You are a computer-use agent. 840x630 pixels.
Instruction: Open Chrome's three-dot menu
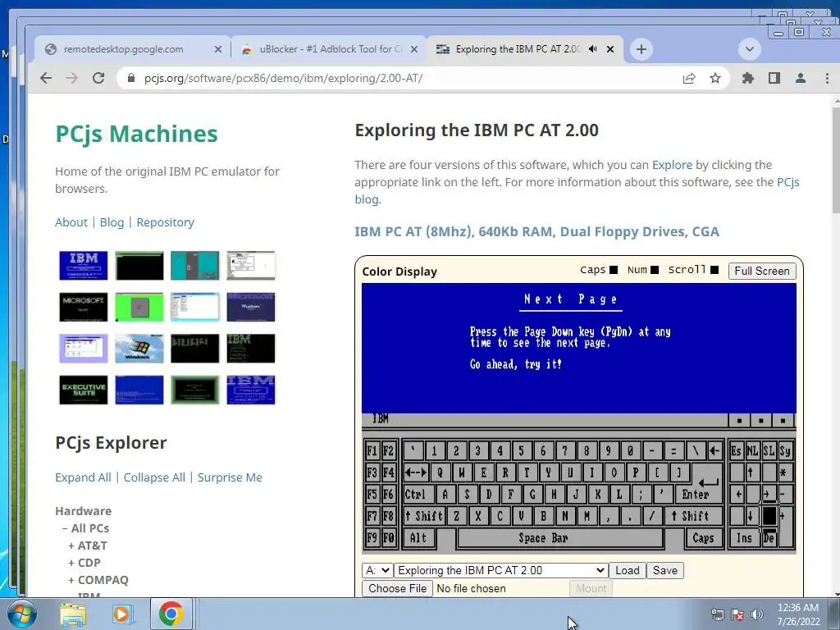point(827,78)
